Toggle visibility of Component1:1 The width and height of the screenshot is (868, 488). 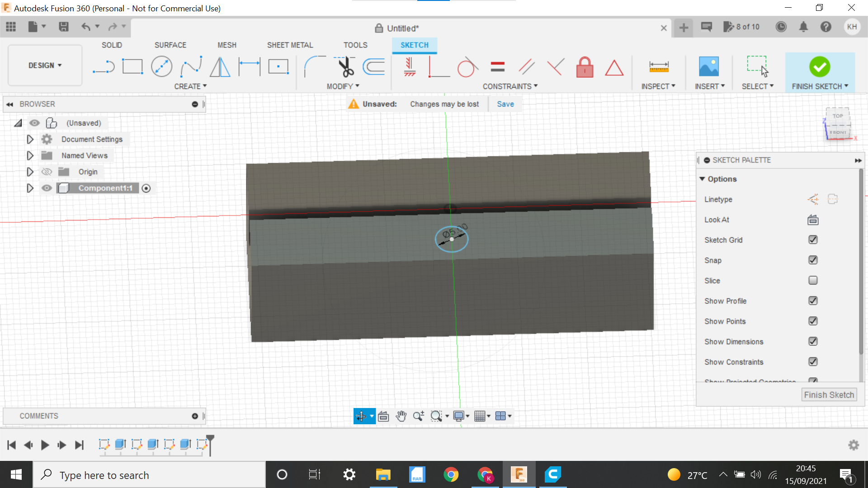pos(47,188)
